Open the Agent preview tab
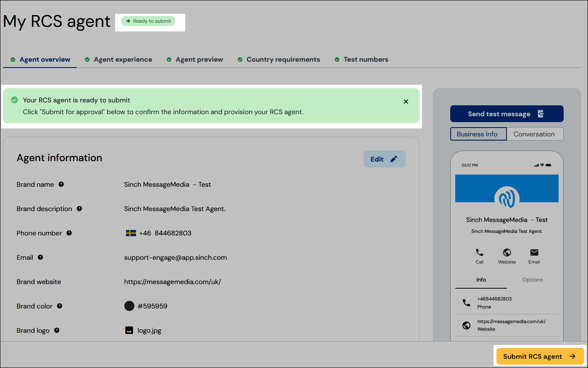Screen dimensions: 588x368 point(195,60)
